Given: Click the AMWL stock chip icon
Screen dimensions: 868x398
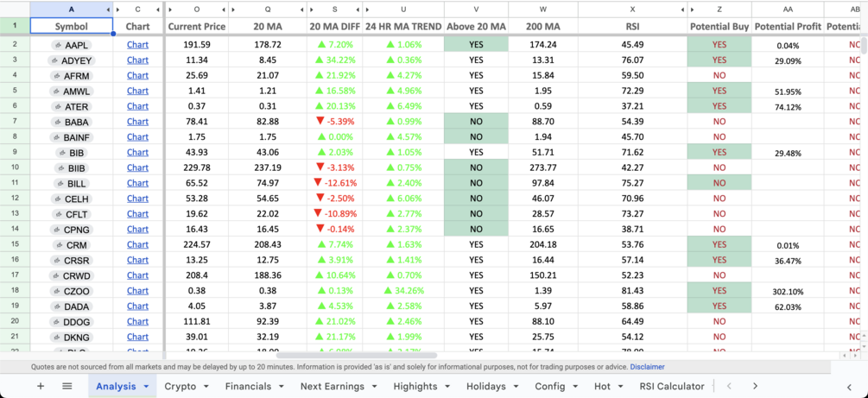Looking at the screenshot, I should pyautogui.click(x=55, y=92).
